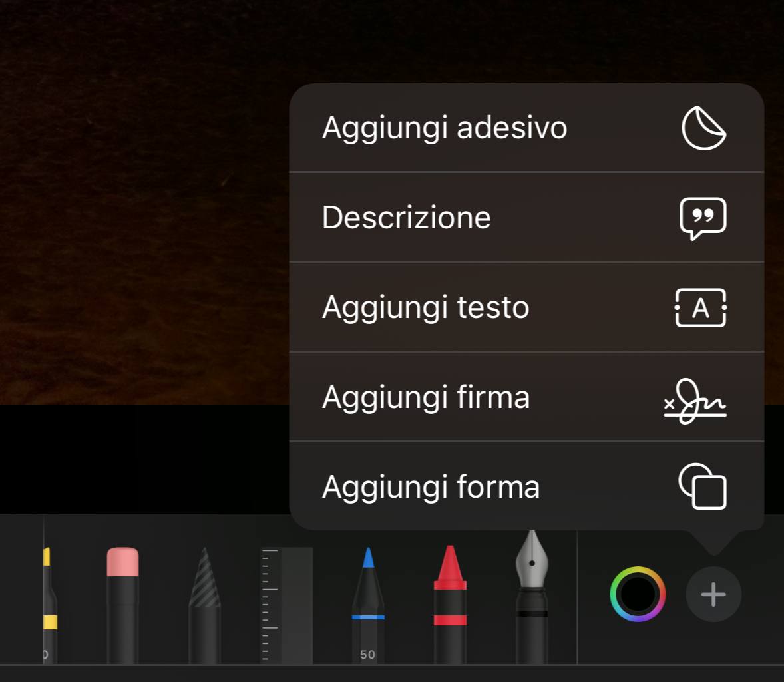The width and height of the screenshot is (784, 682).
Task: Click the sticker icon beside Aggiungi adesivo
Action: point(703,128)
